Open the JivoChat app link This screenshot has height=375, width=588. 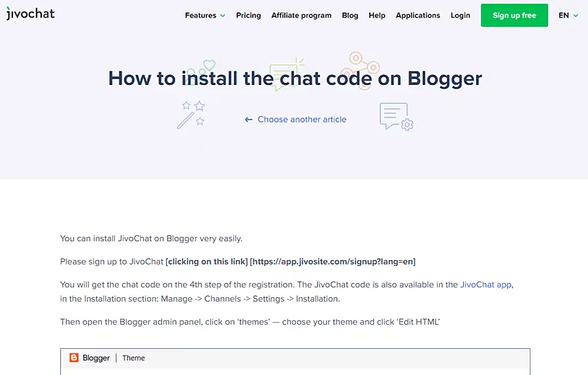pyautogui.click(x=485, y=285)
